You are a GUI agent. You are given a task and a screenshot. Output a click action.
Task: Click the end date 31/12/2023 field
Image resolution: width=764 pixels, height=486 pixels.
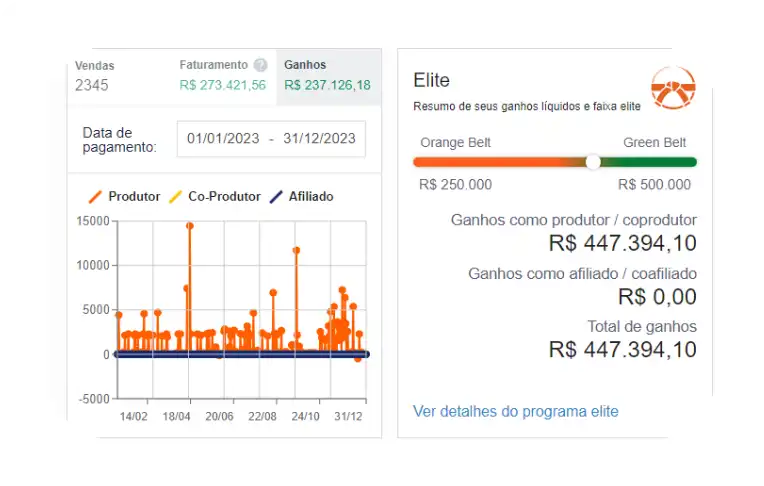318,139
